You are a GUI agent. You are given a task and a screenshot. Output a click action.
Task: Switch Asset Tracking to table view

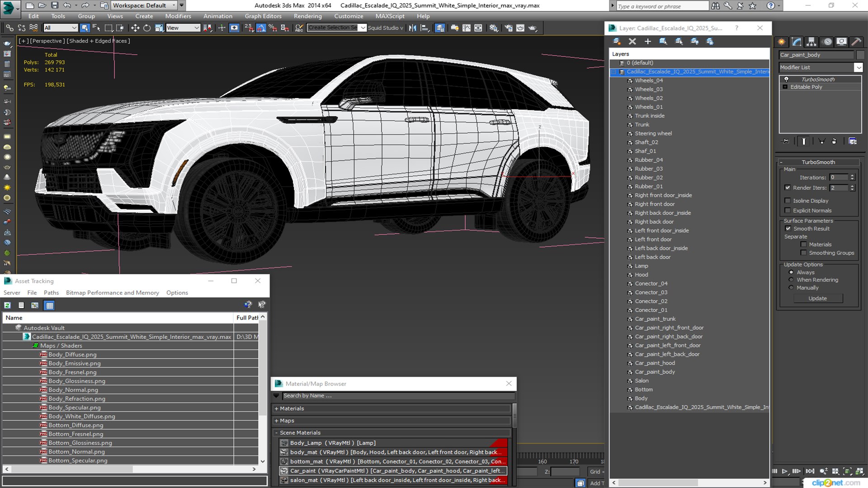point(50,305)
